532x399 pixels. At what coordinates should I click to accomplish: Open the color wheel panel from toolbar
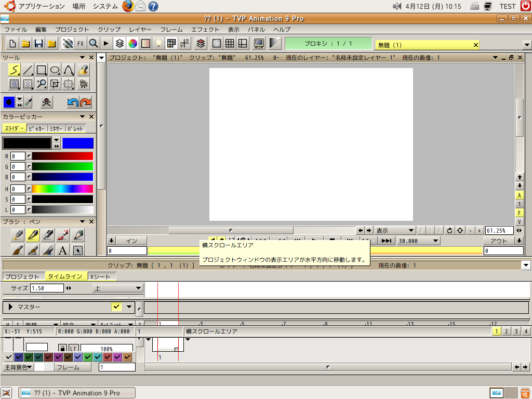(132, 44)
